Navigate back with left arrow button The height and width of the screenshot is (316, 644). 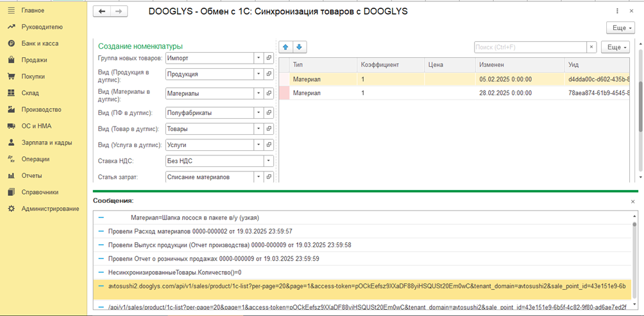pyautogui.click(x=102, y=12)
